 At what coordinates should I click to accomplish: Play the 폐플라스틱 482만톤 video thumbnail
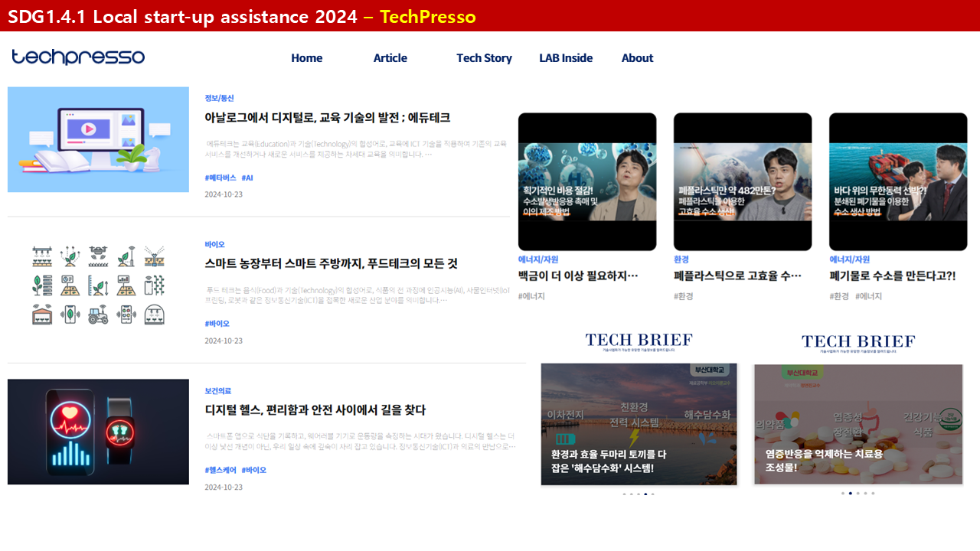[x=743, y=181]
